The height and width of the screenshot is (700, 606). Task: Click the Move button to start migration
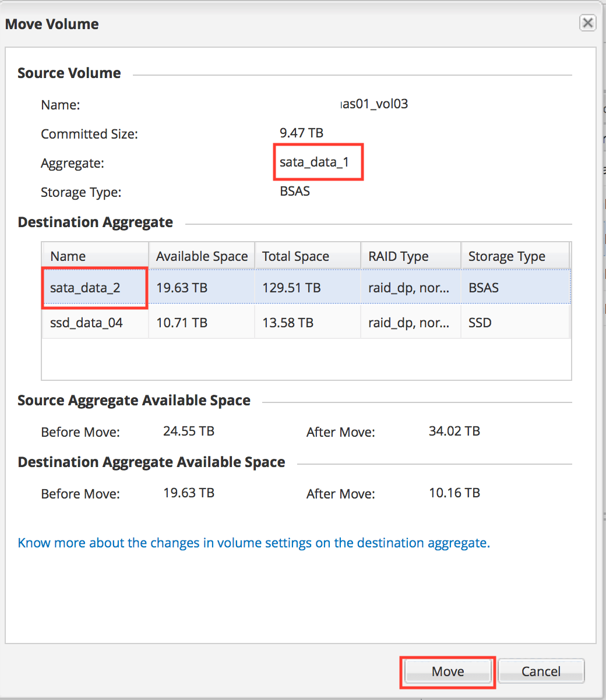[x=448, y=671]
